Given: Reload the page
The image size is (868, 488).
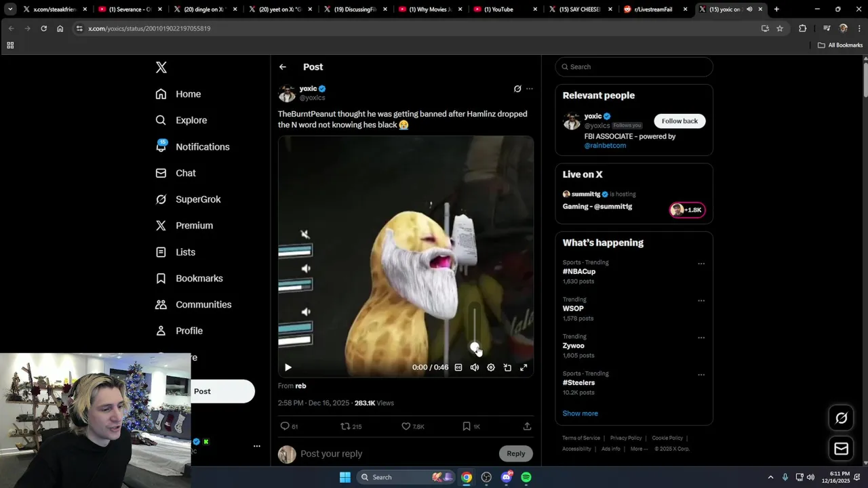Looking at the screenshot, I should (43, 28).
